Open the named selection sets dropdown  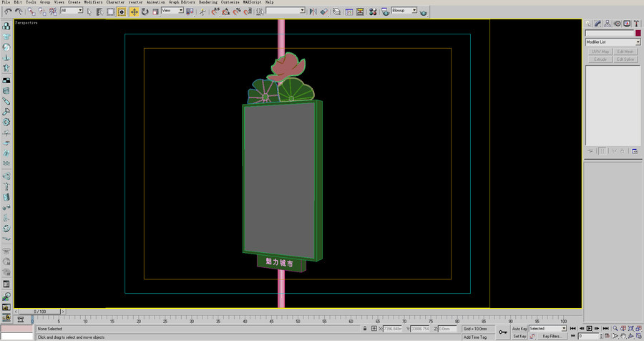click(x=286, y=10)
